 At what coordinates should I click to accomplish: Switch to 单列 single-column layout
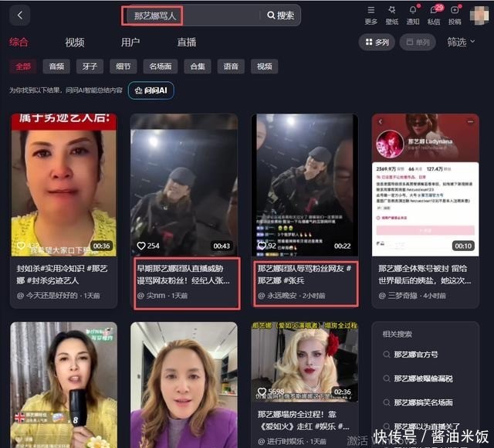pyautogui.click(x=417, y=42)
